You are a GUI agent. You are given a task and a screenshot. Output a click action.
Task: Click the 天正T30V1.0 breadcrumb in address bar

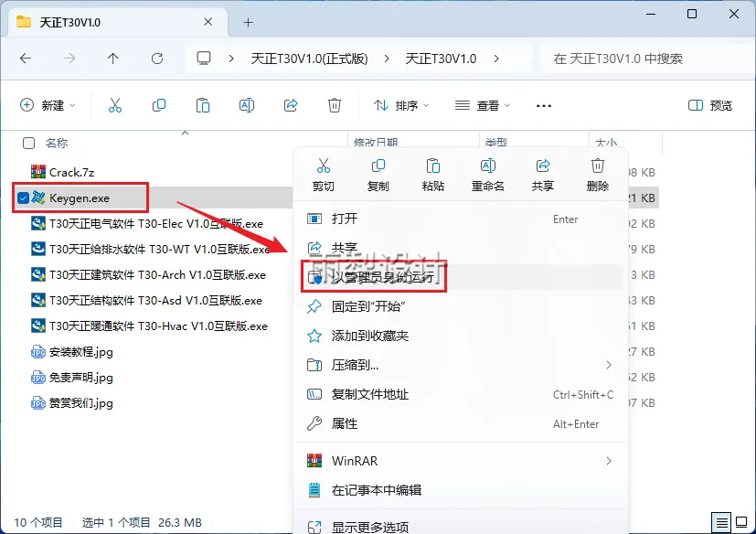441,59
